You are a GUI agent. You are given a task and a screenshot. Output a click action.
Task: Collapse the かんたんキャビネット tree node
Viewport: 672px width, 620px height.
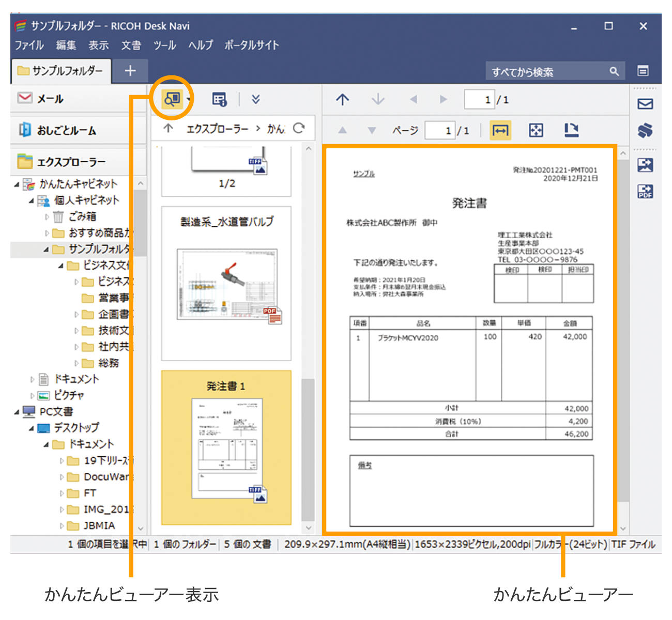click(17, 184)
